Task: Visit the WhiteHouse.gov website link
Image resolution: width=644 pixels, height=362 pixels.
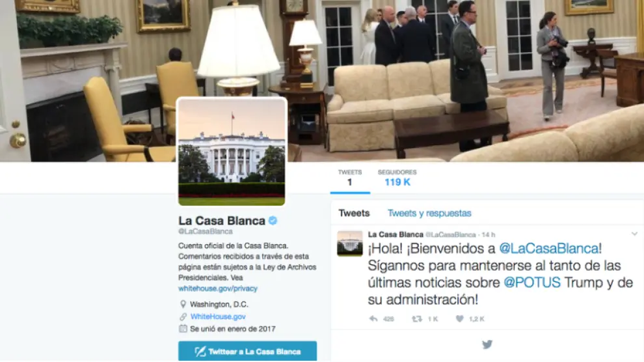Action: (218, 317)
